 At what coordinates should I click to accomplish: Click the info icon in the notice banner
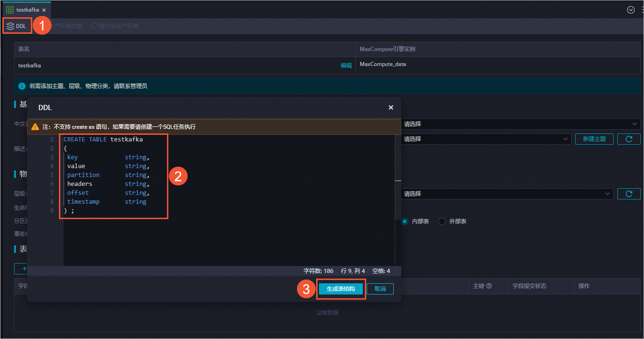[x=22, y=86]
